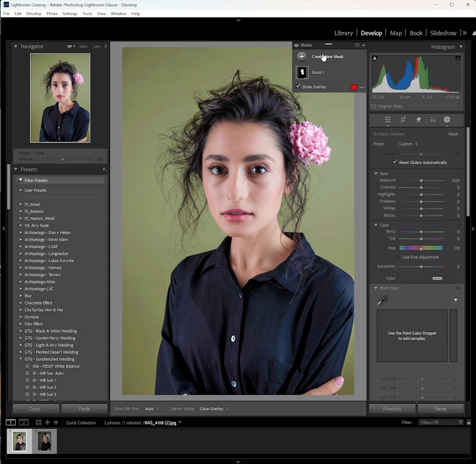Click the red overlay color swatch
Image resolution: width=476 pixels, height=464 pixels.
354,87
